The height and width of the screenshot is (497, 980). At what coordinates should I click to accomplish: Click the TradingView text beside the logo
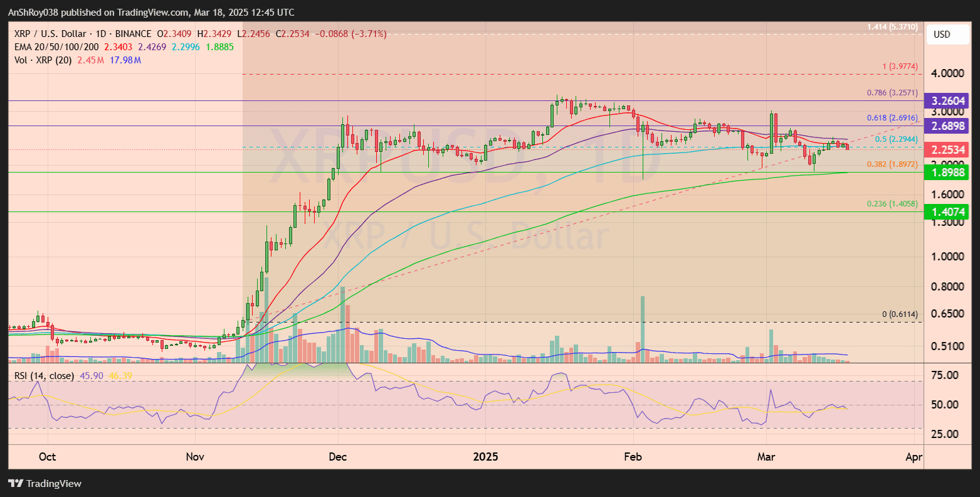(55, 484)
